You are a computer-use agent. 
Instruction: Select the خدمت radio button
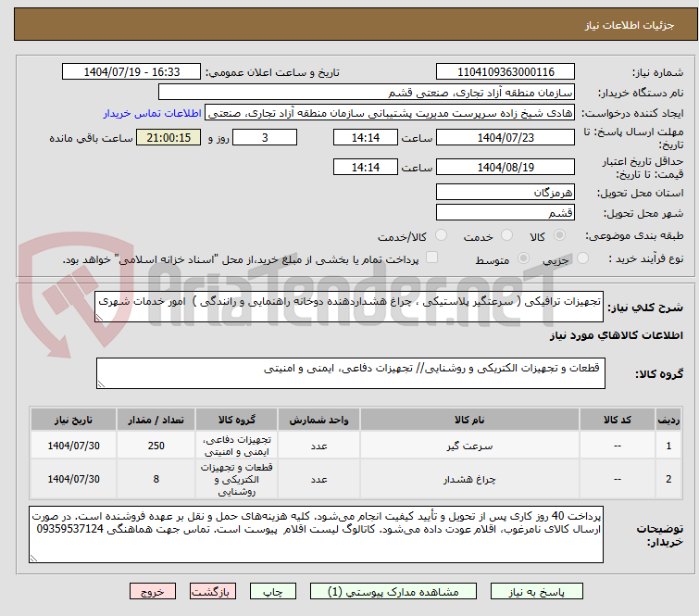pos(506,235)
